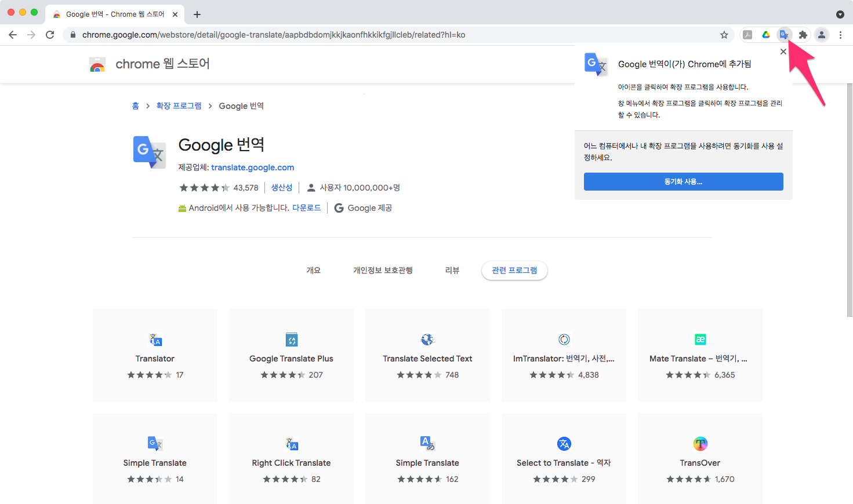Dismiss the extension added popup
The height and width of the screenshot is (504, 853).
pos(783,52)
